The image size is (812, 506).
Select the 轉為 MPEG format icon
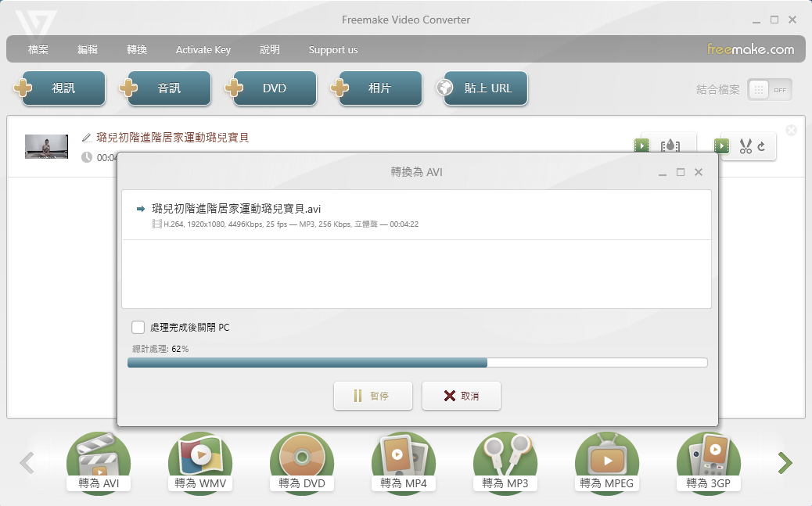point(607,462)
